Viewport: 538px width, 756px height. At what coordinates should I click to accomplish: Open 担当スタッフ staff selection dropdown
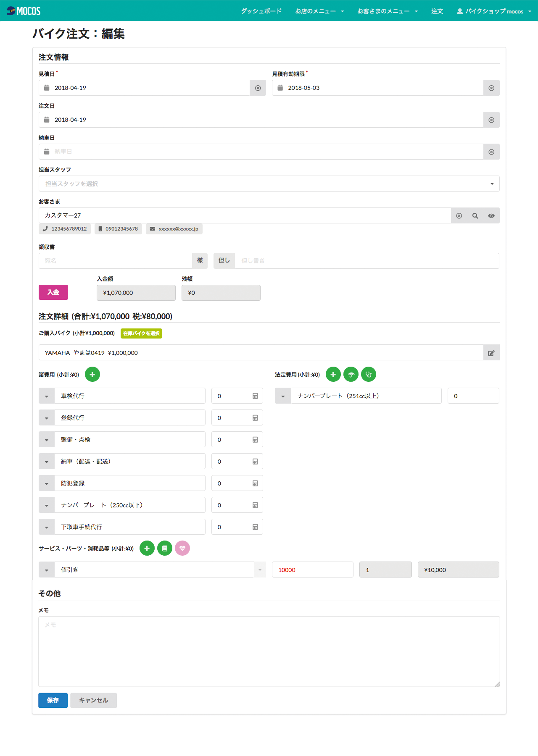click(269, 184)
